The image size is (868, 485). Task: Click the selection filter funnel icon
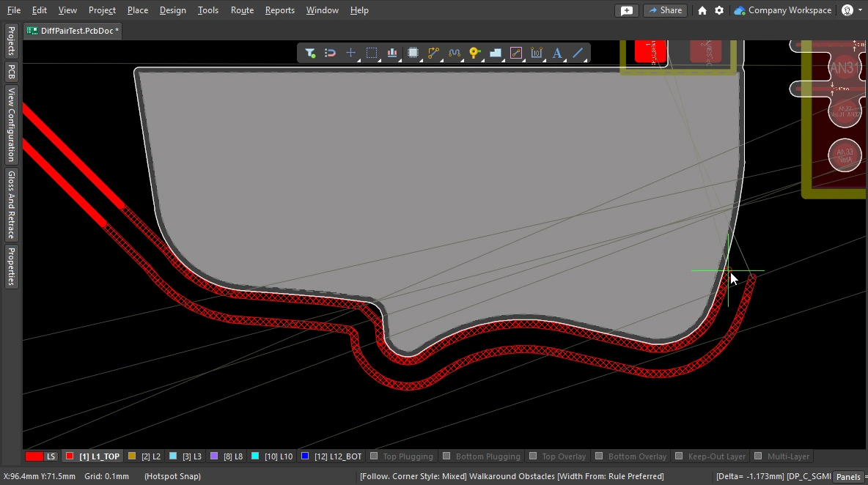[x=310, y=53]
